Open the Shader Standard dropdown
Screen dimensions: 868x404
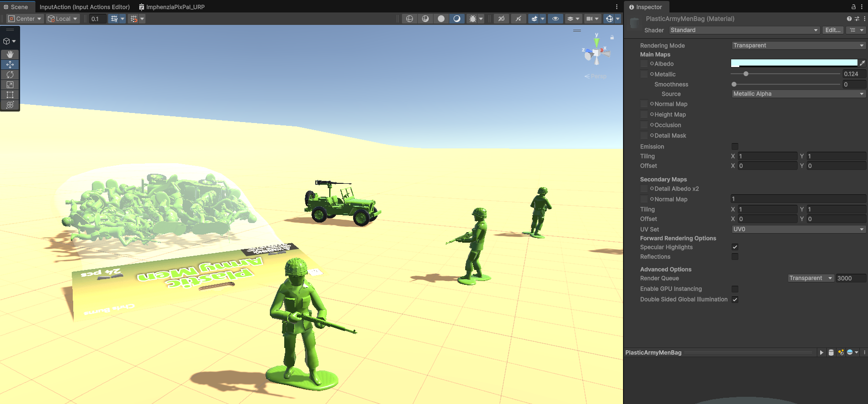point(745,30)
